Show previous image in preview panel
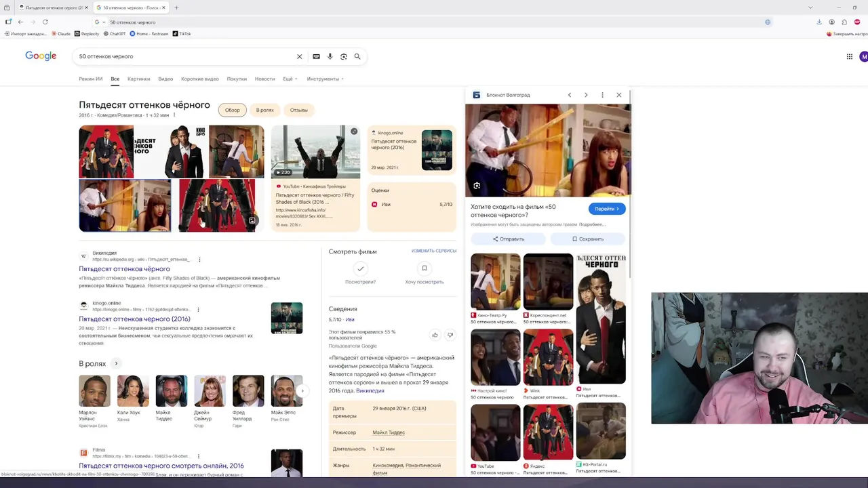868x488 pixels. tap(570, 95)
